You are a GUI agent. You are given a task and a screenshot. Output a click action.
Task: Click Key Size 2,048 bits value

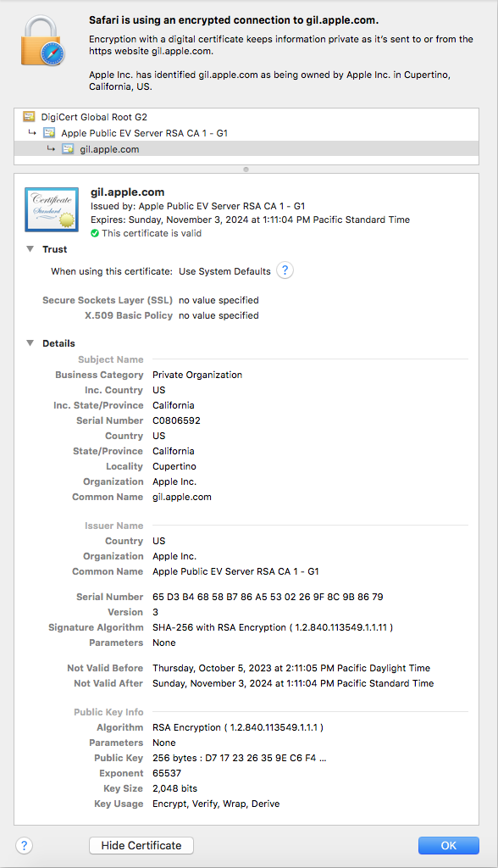[174, 788]
